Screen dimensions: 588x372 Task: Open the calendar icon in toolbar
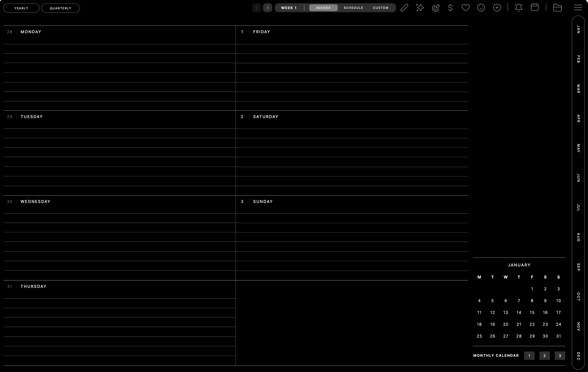point(534,7)
